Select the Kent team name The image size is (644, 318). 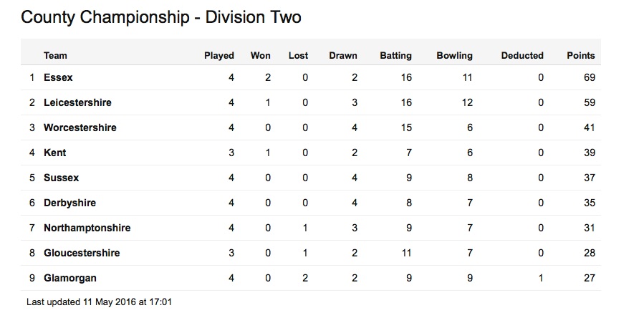[55, 153]
